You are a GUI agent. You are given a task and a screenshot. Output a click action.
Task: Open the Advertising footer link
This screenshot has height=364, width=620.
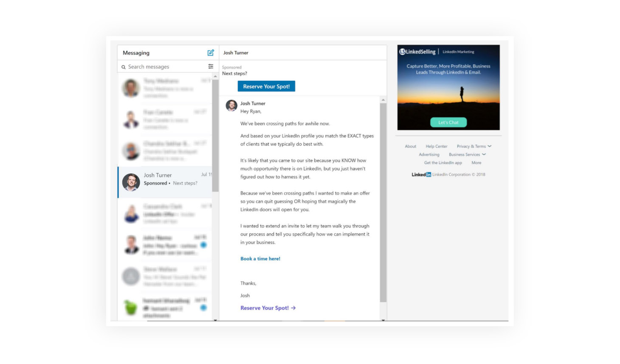pos(429,155)
